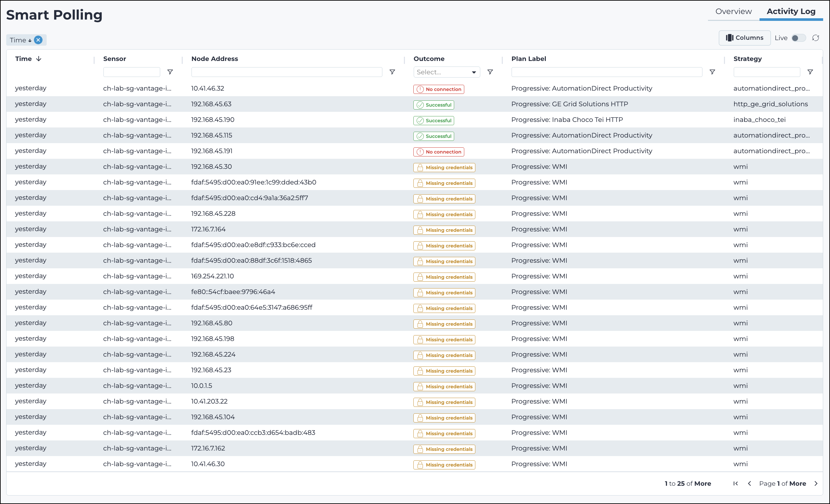The width and height of the screenshot is (830, 504).
Task: Click Missing credentials badge for 172.16.7.164
Action: 444,230
